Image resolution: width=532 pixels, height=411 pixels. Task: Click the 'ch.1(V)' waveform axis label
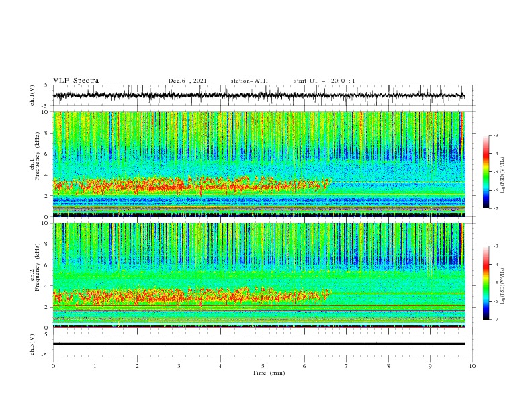pos(32,95)
